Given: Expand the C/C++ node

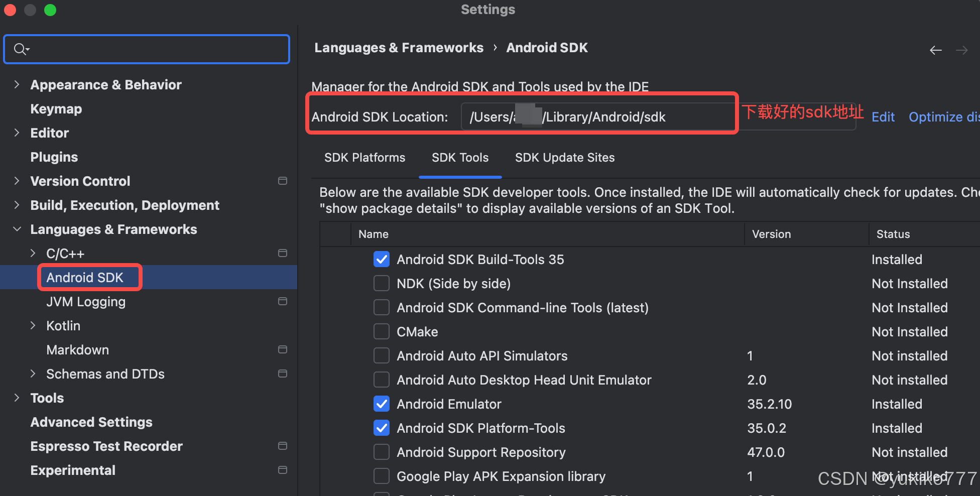Looking at the screenshot, I should click(x=33, y=253).
